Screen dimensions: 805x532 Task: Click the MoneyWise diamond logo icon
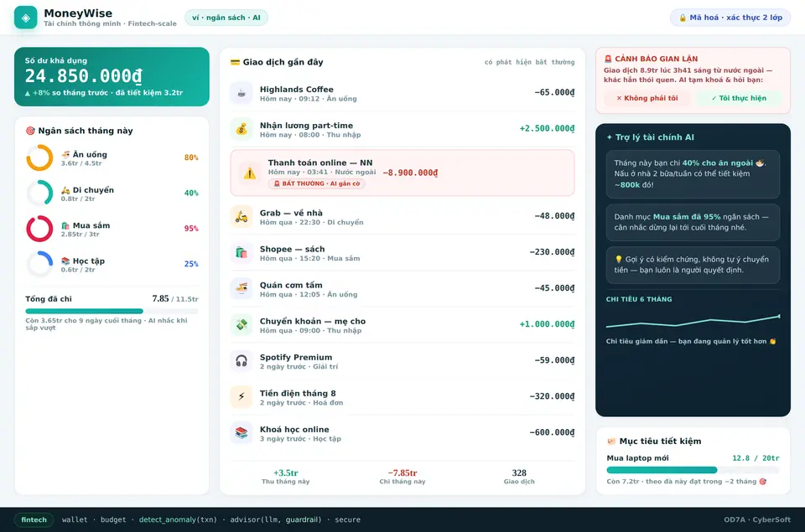[x=26, y=18]
